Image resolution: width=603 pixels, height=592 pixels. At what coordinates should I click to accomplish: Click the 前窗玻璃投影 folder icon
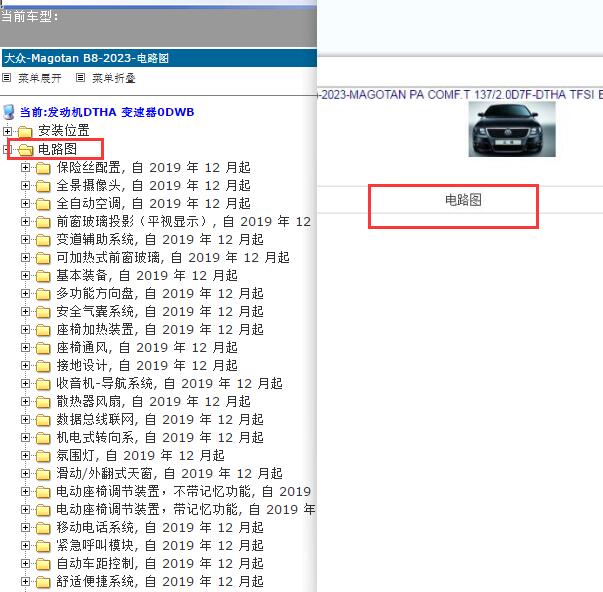point(43,222)
